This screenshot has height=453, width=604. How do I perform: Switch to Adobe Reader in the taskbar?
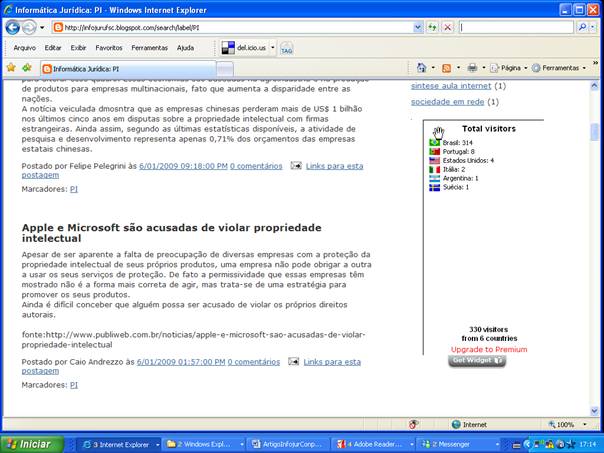tap(374, 443)
